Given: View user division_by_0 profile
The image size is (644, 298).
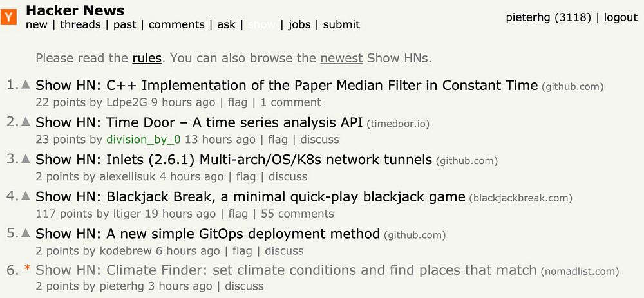Looking at the screenshot, I should pyautogui.click(x=144, y=139).
